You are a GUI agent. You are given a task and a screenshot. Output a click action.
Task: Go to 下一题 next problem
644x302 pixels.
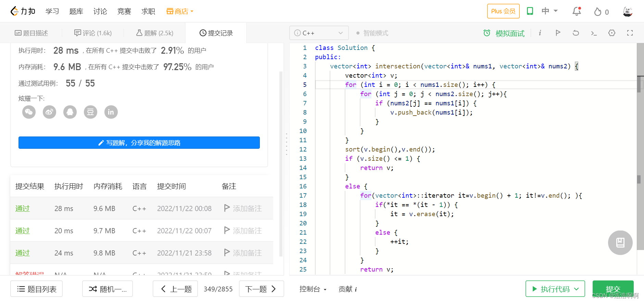[261, 289]
